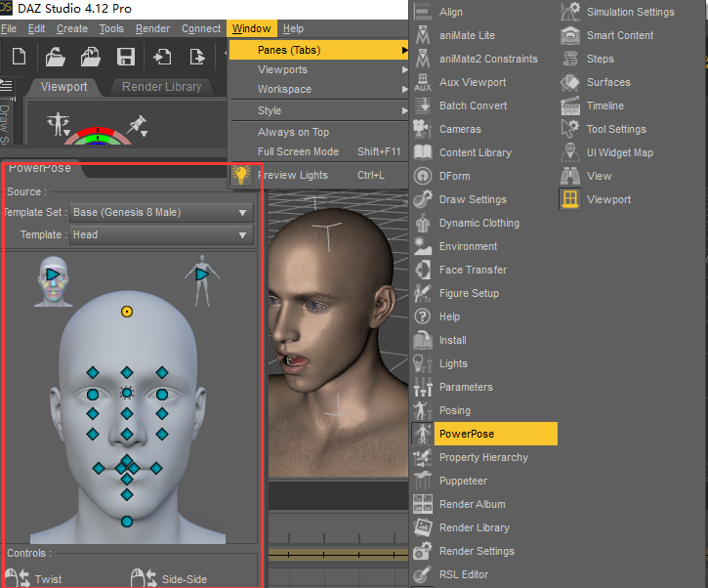The height and width of the screenshot is (588, 708).
Task: Click the DForm pane icon
Action: coord(423,176)
